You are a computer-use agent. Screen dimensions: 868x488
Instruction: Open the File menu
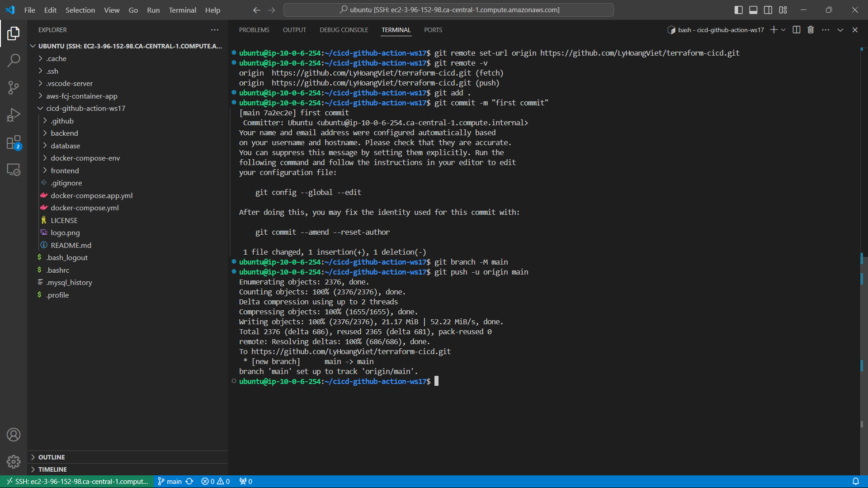tap(30, 10)
